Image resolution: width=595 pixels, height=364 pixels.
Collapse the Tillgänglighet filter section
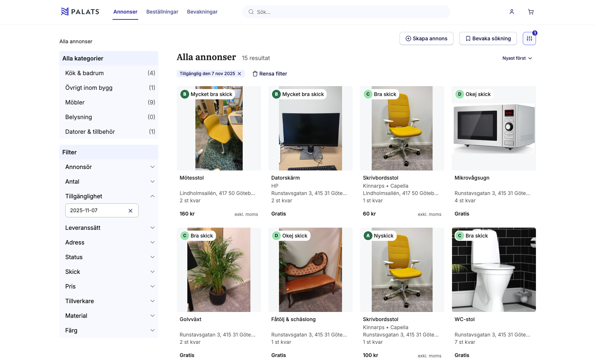[153, 196]
